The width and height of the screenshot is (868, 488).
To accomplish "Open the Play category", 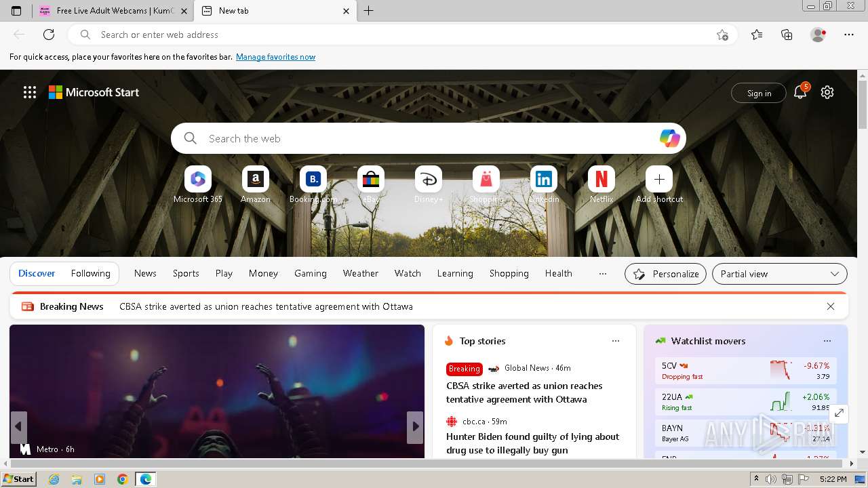I will [224, 274].
